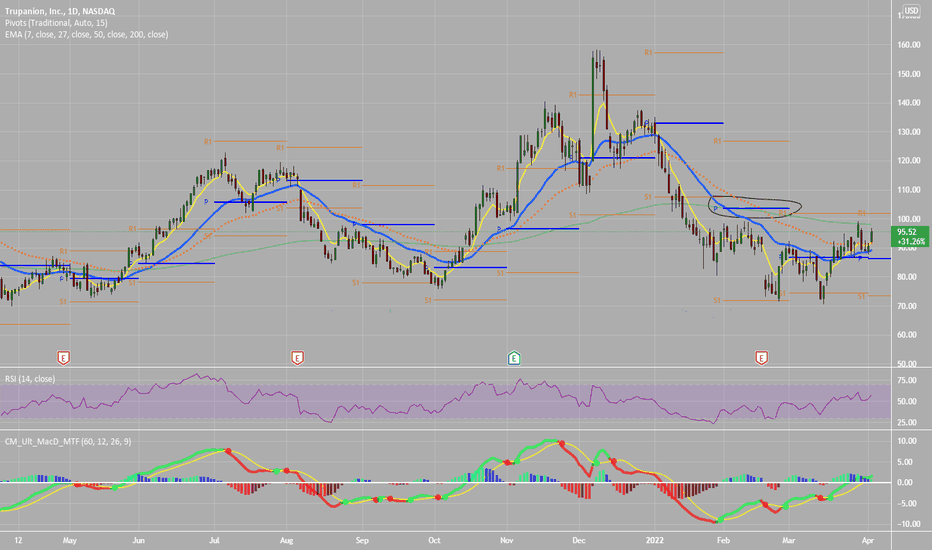Click the red earnings marker near Aug

pos(297,358)
